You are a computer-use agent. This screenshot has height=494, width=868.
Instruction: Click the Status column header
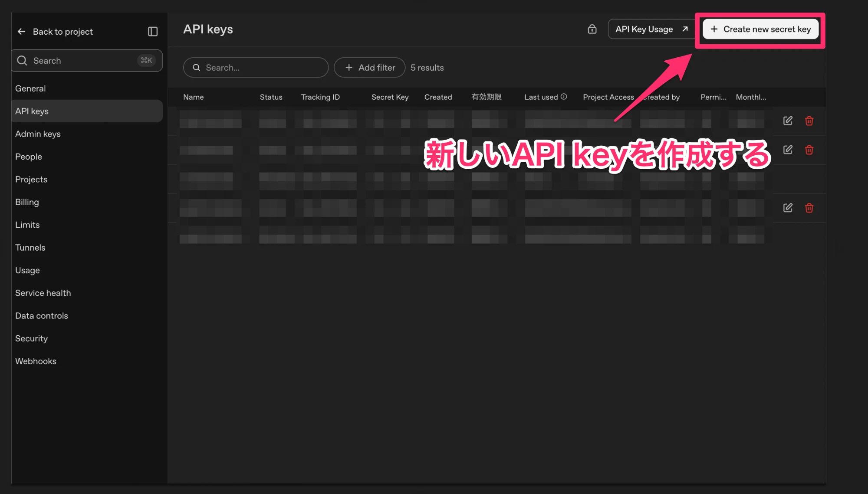point(271,97)
